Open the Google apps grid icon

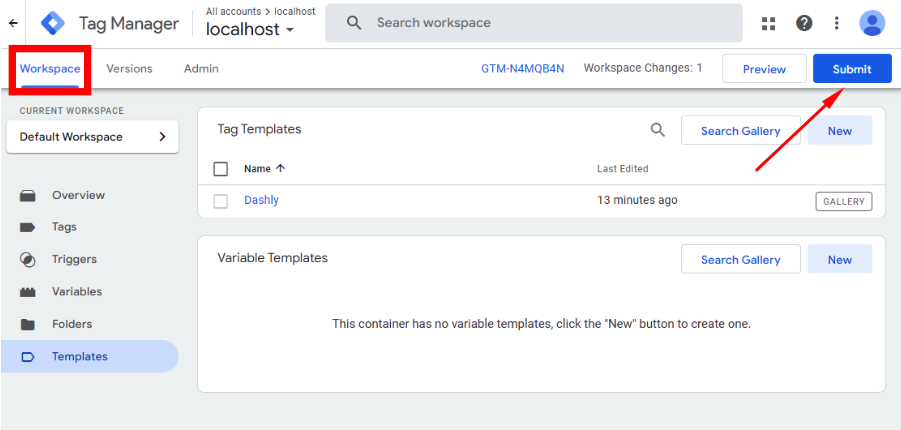(x=768, y=23)
